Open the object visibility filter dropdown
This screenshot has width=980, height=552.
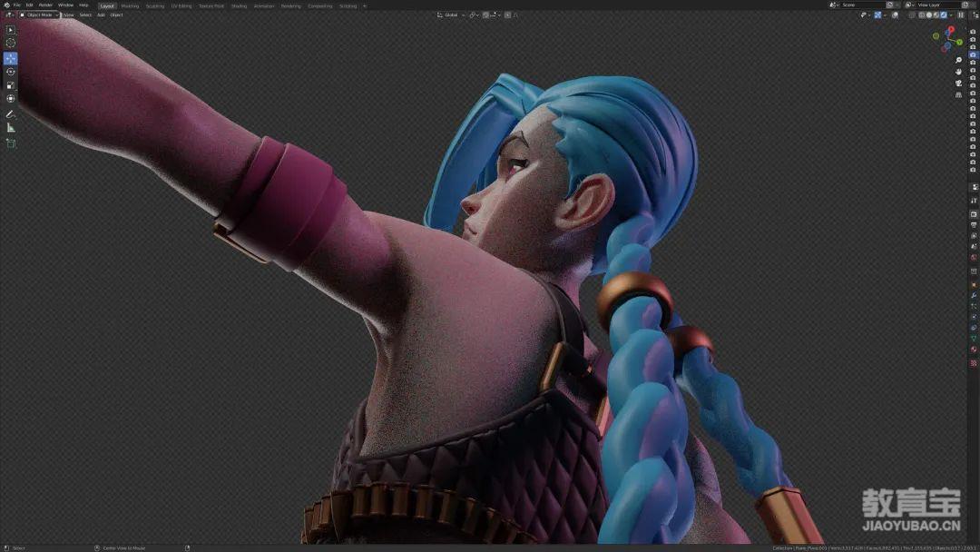(x=867, y=15)
